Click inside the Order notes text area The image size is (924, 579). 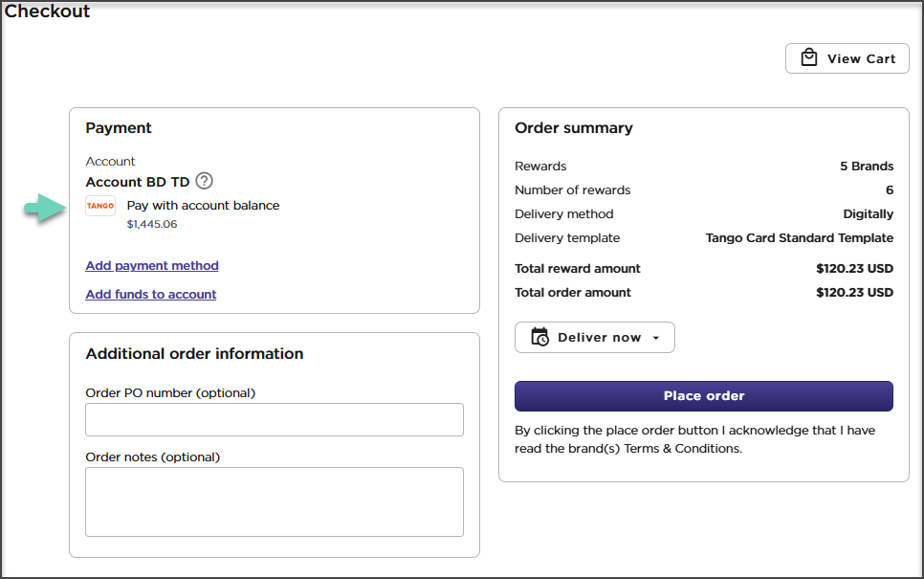275,501
